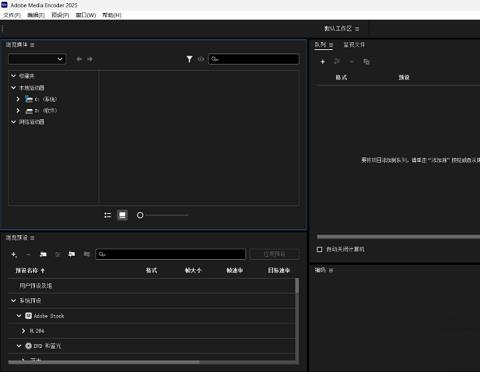Go back with the Media Browser left arrow

click(x=79, y=59)
